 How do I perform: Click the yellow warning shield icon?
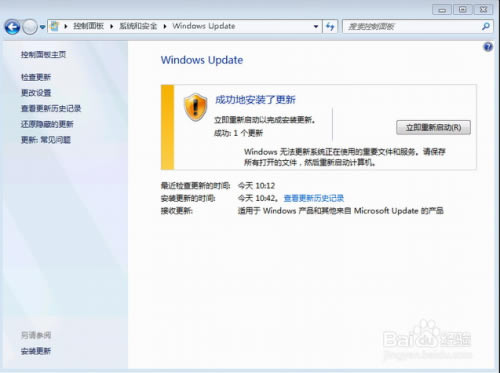click(196, 107)
